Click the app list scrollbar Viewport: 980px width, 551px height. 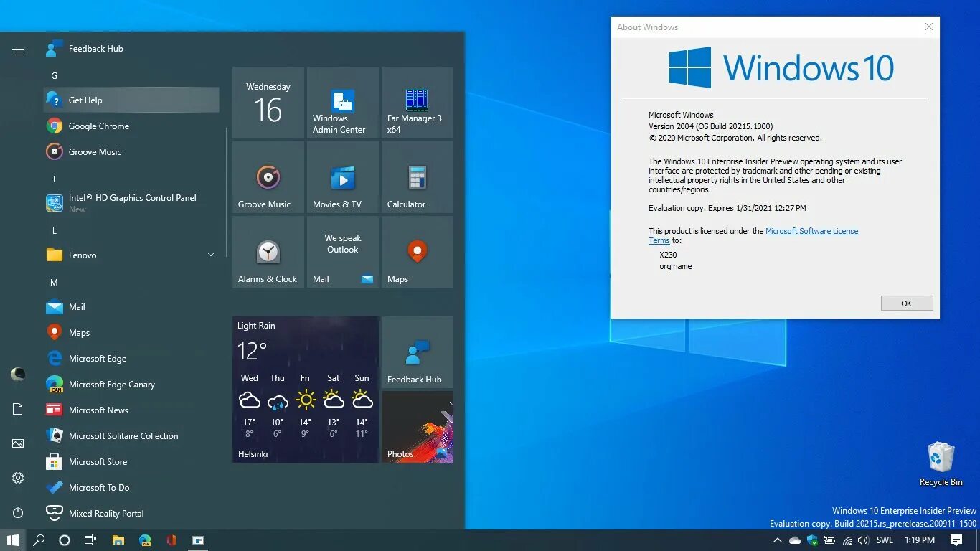pos(227,192)
